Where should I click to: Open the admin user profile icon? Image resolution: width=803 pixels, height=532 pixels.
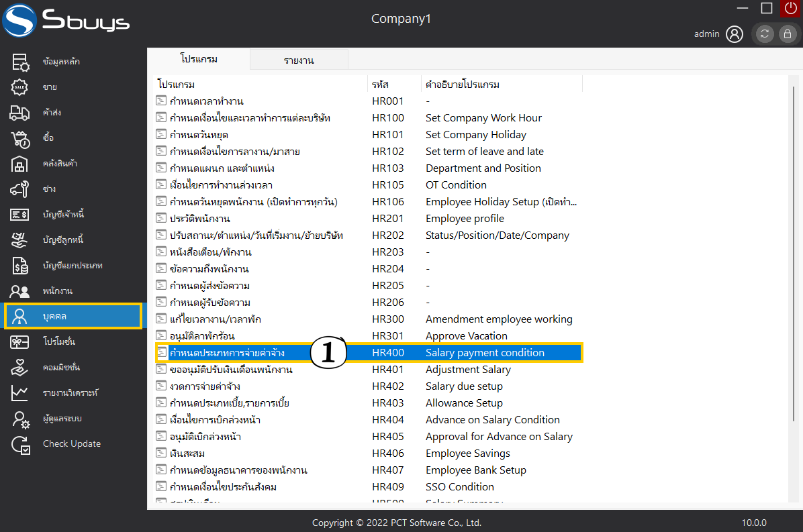[735, 34]
